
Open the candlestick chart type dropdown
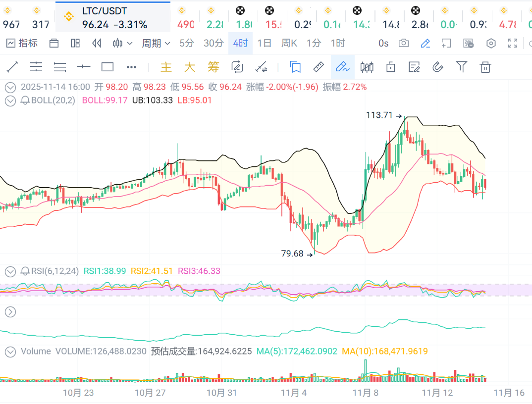122,44
